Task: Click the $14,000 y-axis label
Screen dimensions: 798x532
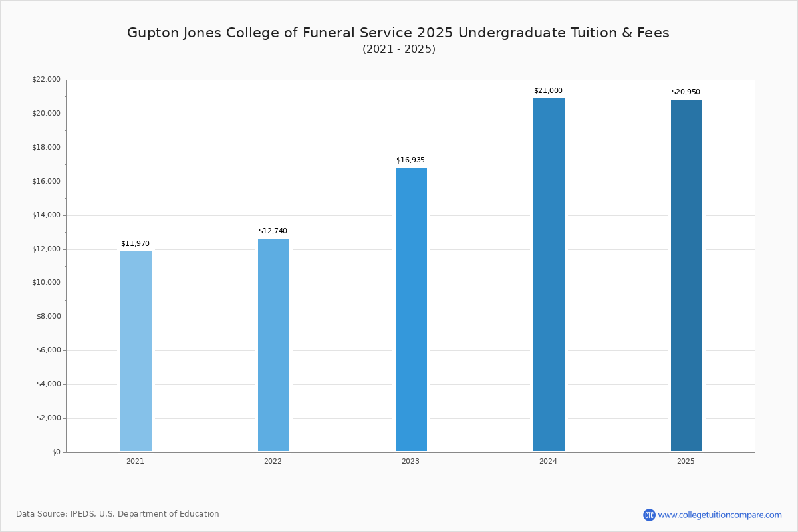Action: click(x=46, y=215)
